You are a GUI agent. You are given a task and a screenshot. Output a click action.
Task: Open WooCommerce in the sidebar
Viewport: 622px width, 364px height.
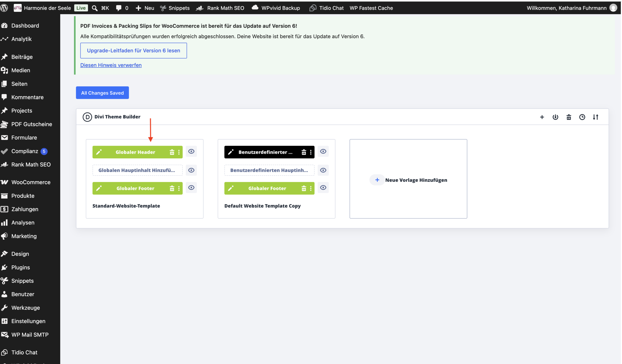pyautogui.click(x=30, y=182)
